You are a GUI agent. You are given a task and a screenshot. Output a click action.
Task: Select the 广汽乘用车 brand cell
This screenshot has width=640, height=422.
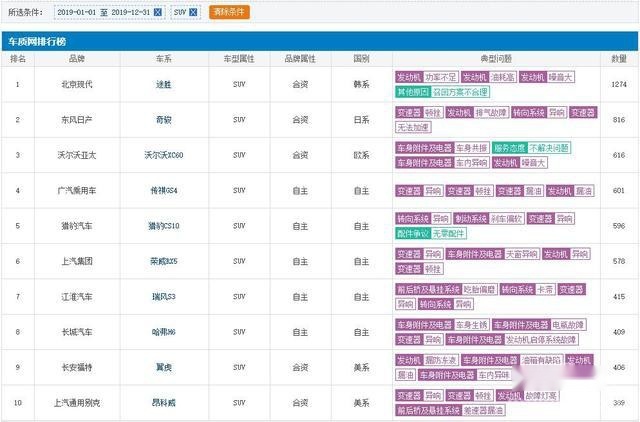pyautogui.click(x=77, y=191)
